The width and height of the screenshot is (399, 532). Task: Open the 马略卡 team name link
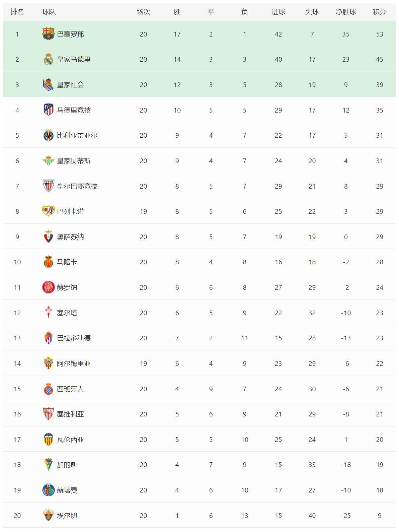[67, 262]
